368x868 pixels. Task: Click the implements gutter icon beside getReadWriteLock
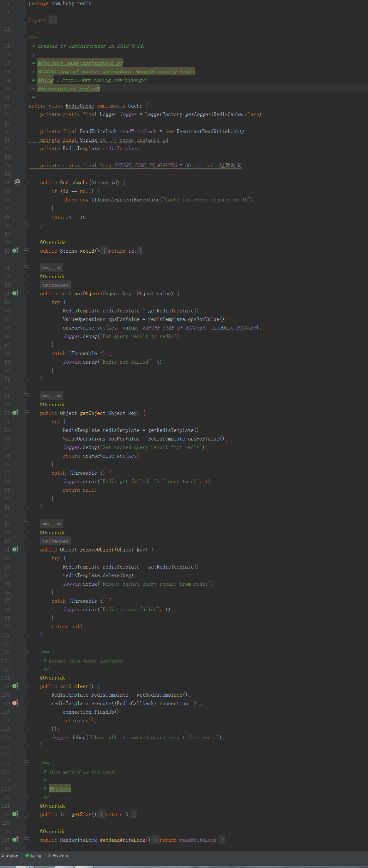tap(15, 840)
